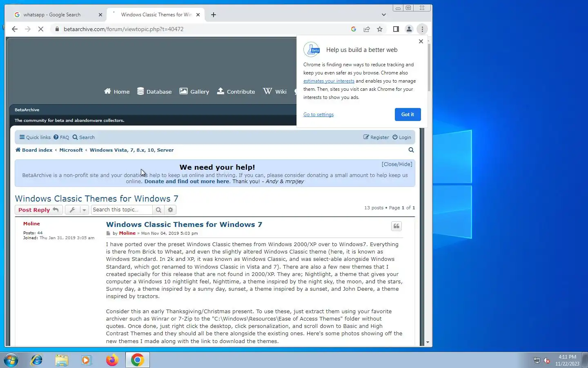588x368 pixels.
Task: Click Post Reply button
Action: (39, 210)
